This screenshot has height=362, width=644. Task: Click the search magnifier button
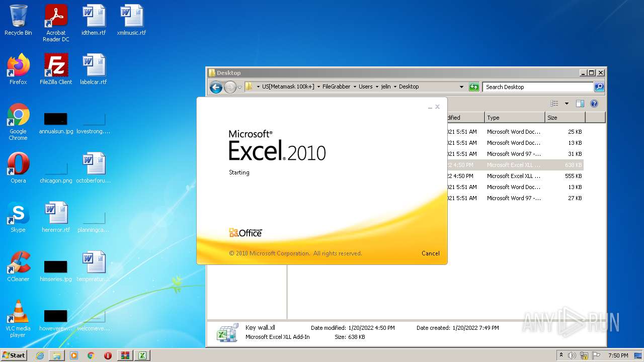599,86
